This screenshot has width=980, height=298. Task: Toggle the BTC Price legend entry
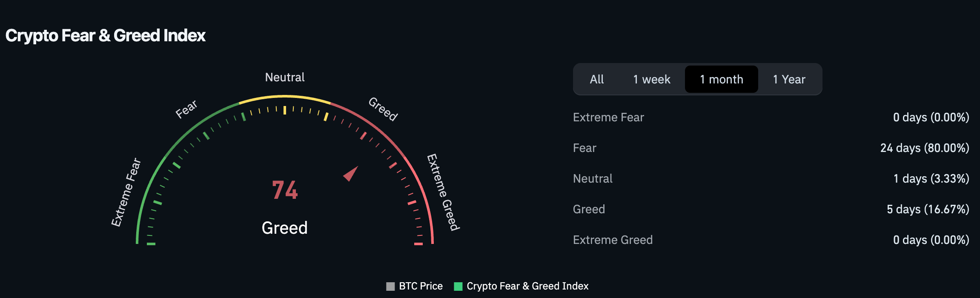click(x=414, y=286)
